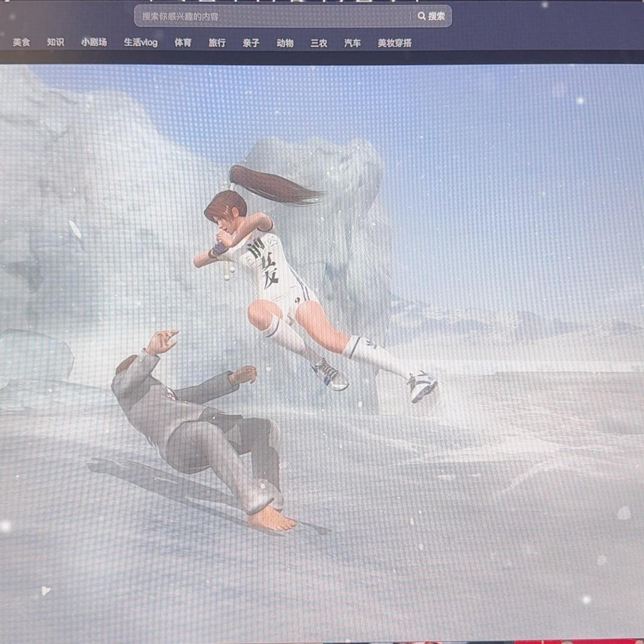Click the magnifier icon in the search button

tap(423, 16)
